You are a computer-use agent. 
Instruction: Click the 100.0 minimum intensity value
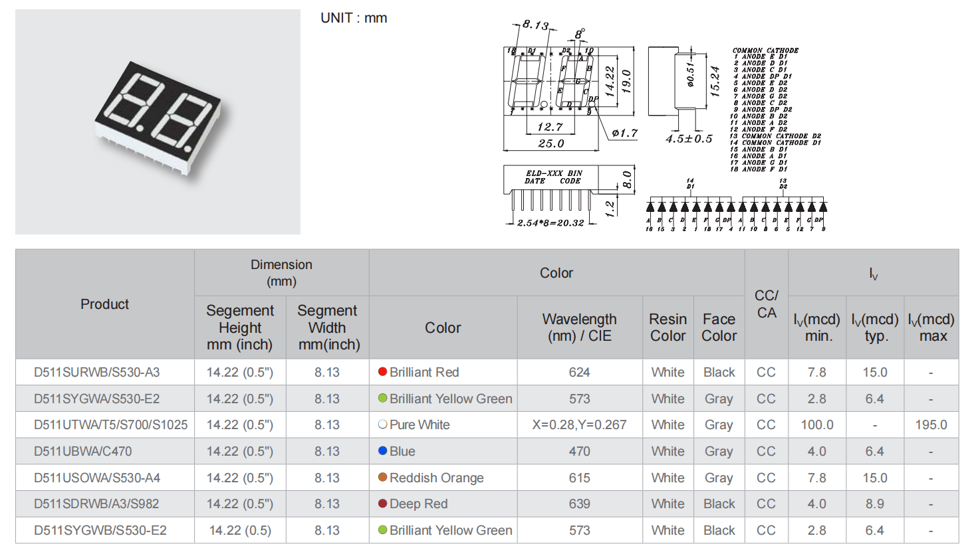tap(817, 424)
